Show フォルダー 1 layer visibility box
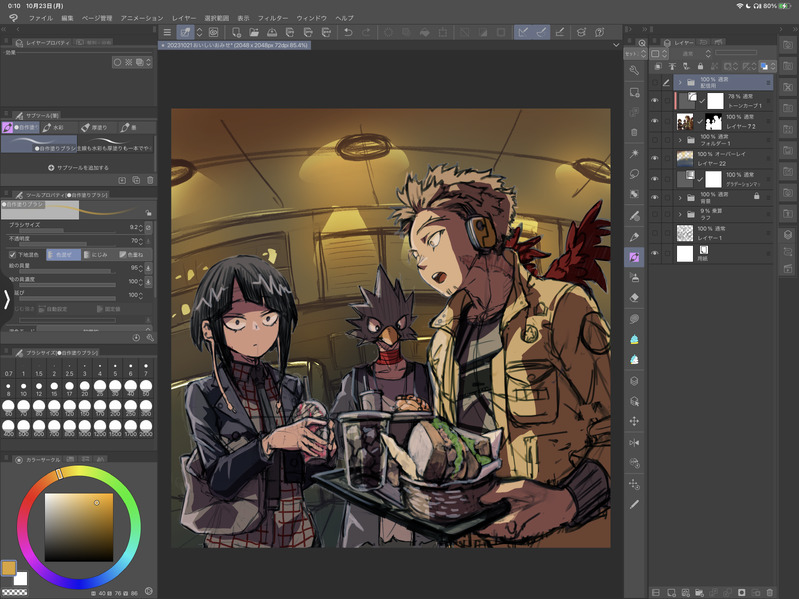Viewport: 799px width, 599px height. 655,140
